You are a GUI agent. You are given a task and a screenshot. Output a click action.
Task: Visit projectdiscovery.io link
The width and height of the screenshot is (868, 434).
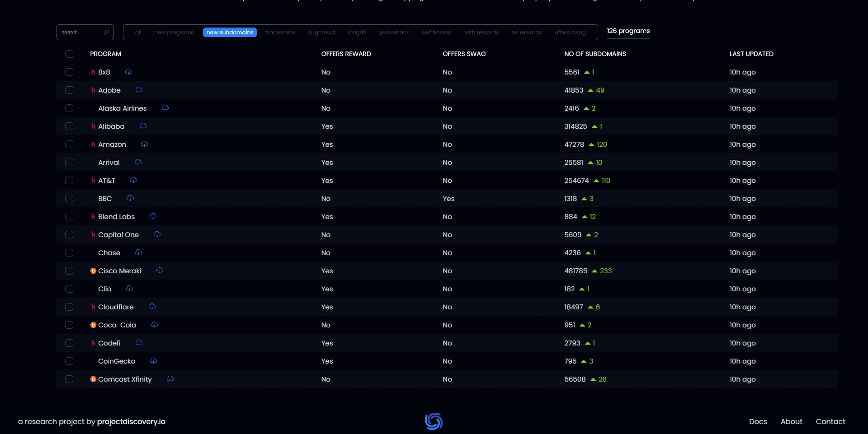click(131, 421)
